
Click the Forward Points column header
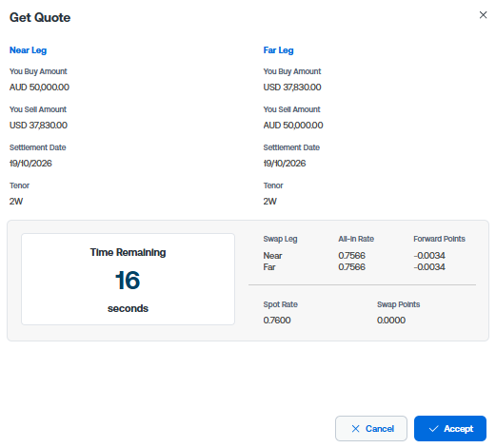coord(439,239)
